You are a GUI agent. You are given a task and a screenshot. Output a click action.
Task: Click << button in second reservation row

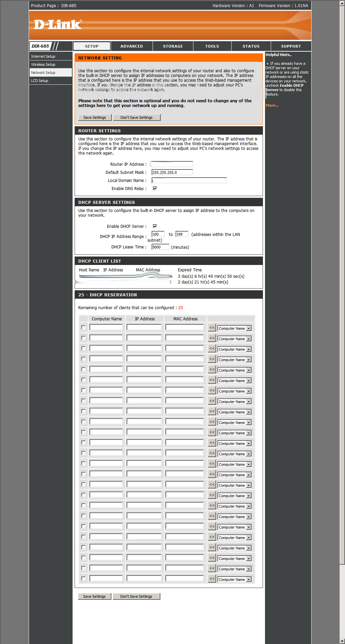[x=212, y=338]
